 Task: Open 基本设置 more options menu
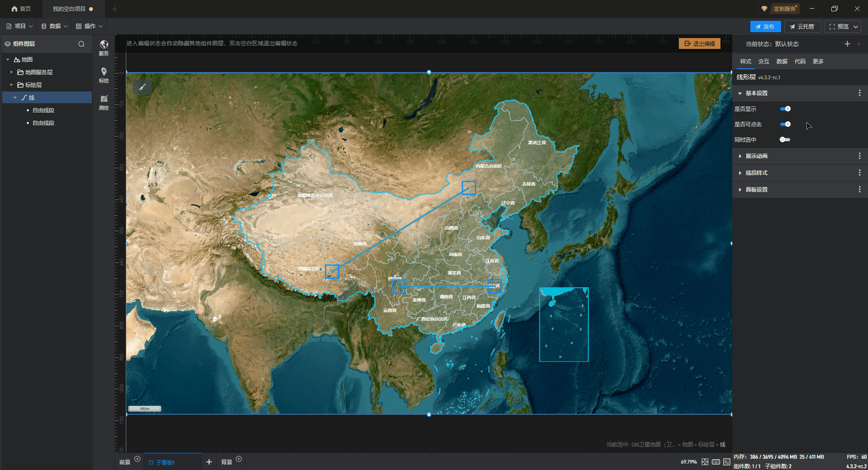(859, 93)
